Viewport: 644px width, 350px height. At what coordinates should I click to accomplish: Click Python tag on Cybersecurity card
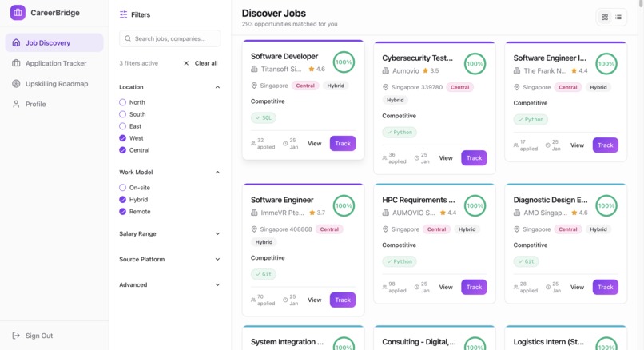(400, 133)
